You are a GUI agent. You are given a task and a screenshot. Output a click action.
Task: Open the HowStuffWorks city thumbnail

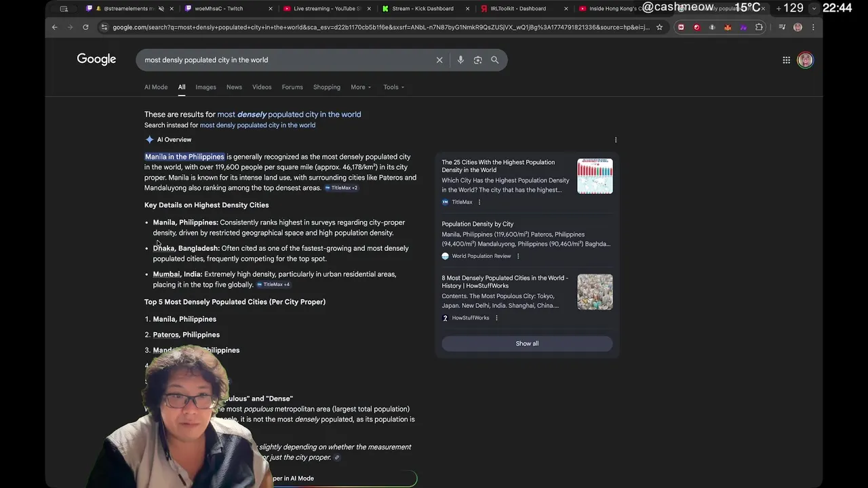[595, 292]
